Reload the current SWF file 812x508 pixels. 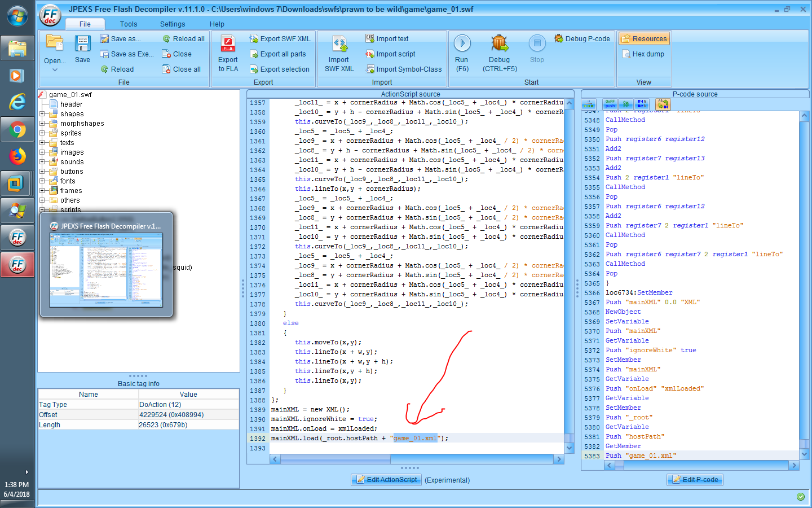point(117,69)
